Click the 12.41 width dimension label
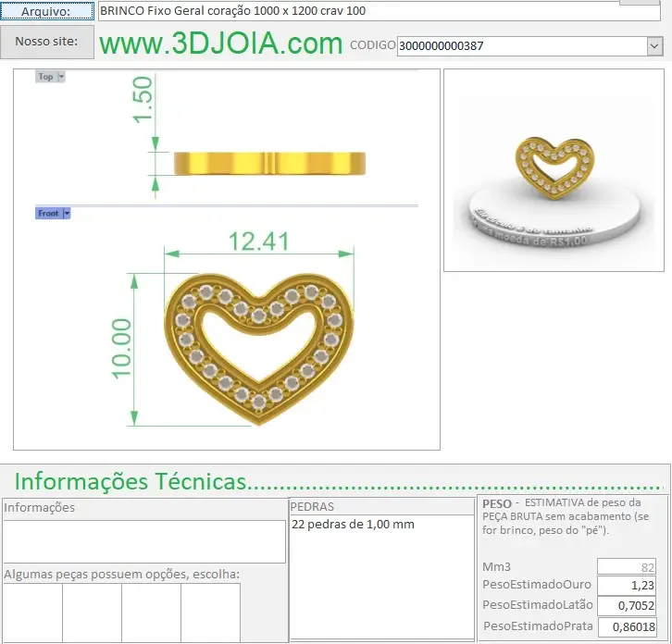Image resolution: width=672 pixels, height=644 pixels. 259,241
